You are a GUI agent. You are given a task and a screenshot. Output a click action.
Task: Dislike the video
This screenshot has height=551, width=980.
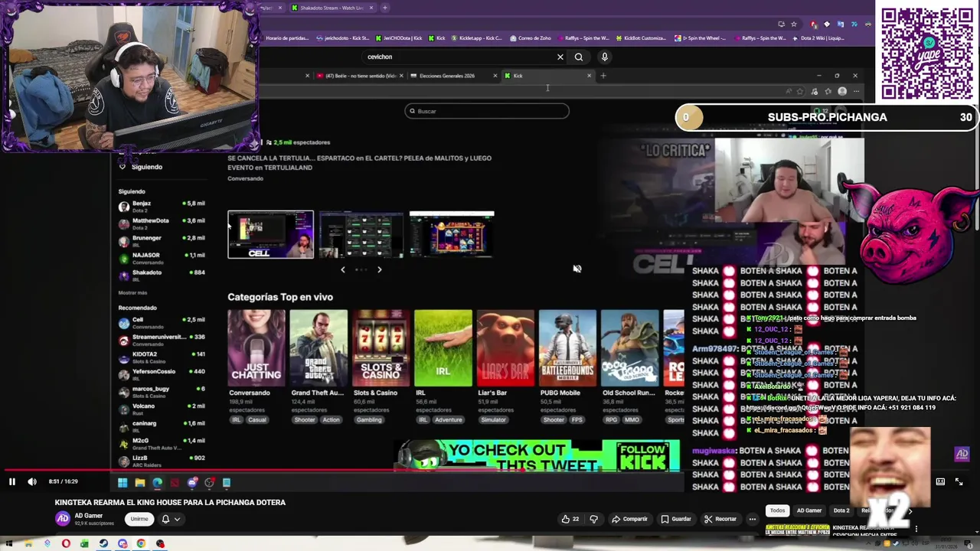click(593, 519)
